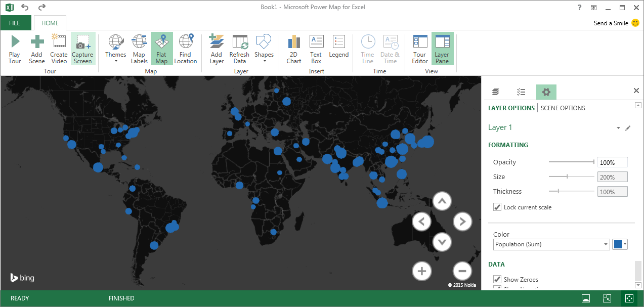
Task: Select the gear settings tab in the pane
Action: pos(546,92)
